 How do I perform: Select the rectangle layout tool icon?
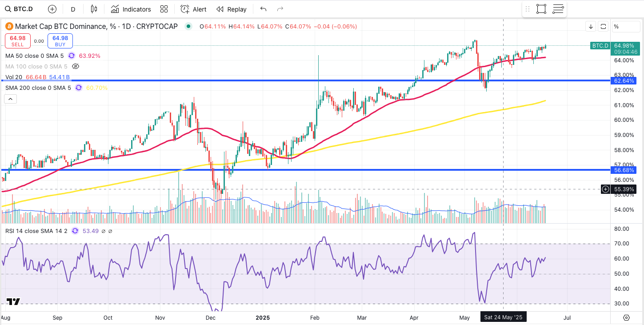point(541,9)
